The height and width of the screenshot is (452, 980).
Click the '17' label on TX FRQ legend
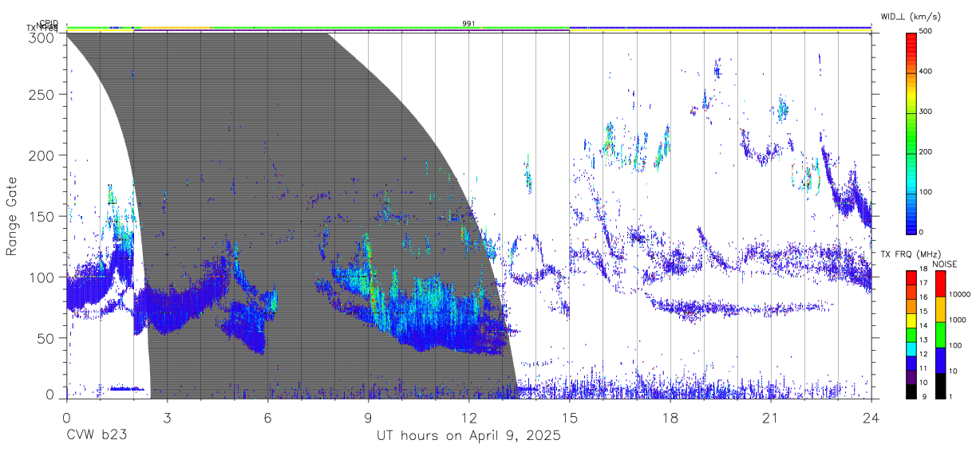click(924, 283)
